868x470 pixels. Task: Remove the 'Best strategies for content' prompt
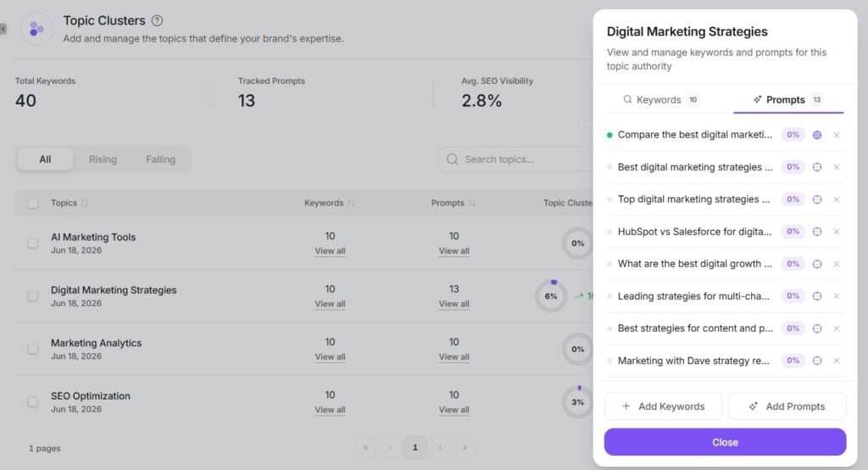(837, 328)
